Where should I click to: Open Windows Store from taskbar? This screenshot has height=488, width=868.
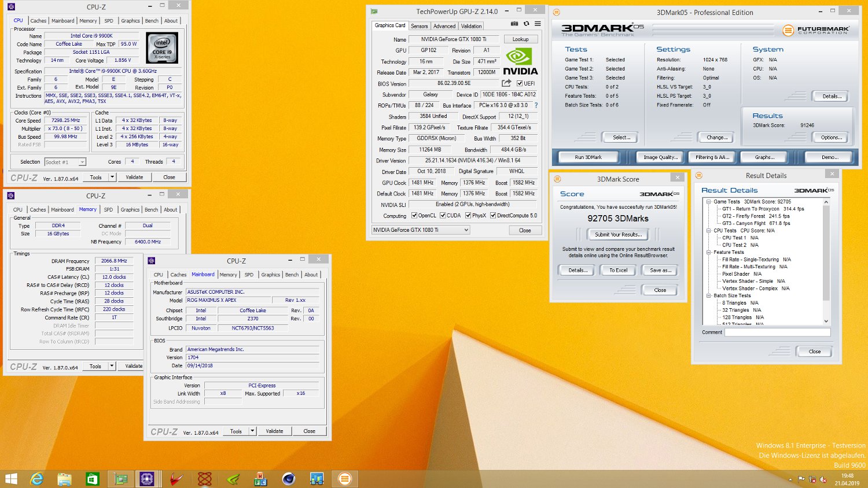[93, 479]
